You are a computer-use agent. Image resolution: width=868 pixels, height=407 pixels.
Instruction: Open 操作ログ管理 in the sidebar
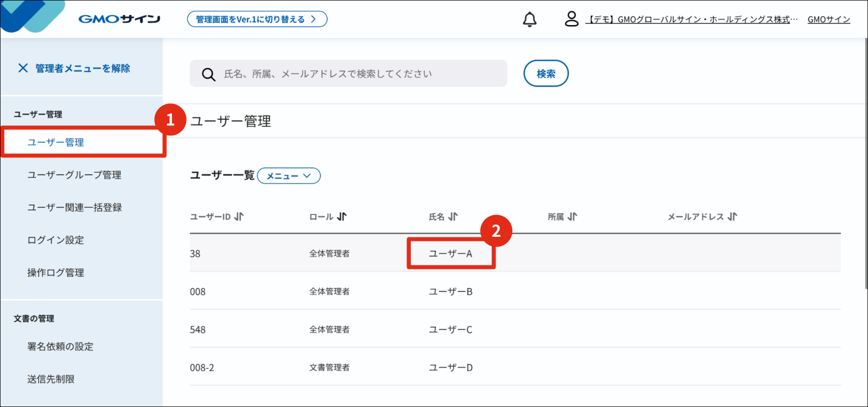[x=55, y=273]
